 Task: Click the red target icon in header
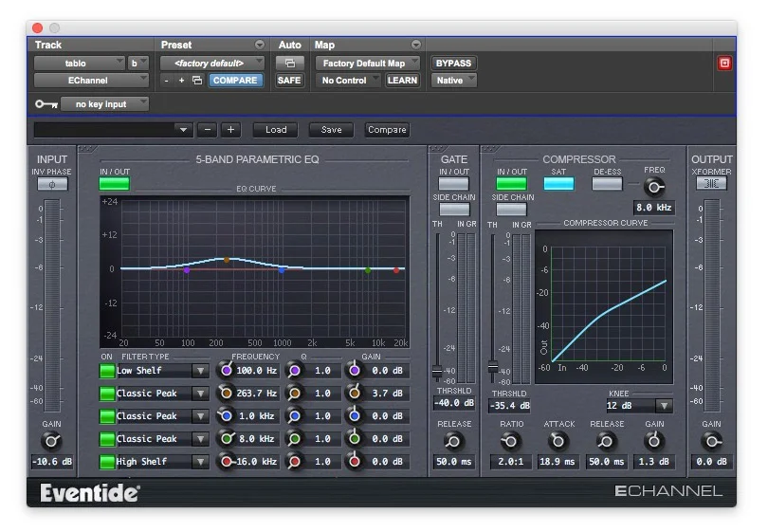[x=724, y=64]
